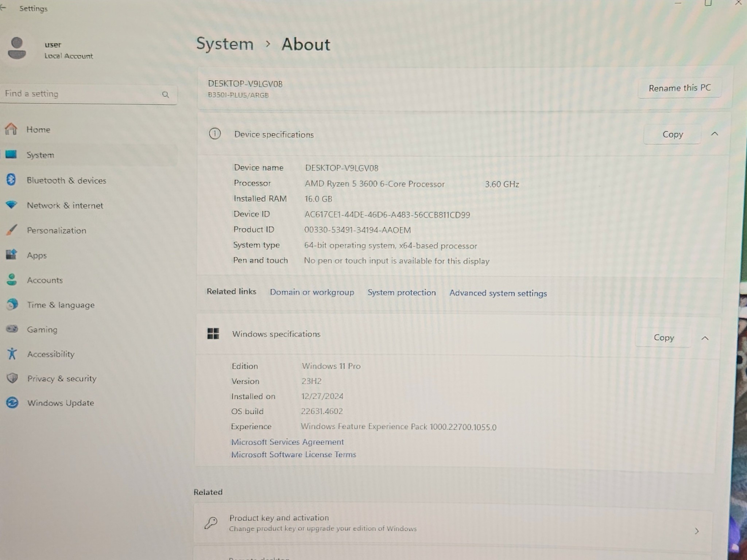Image resolution: width=747 pixels, height=560 pixels.
Task: Click the Personalization paintbrush icon
Action: click(x=11, y=230)
